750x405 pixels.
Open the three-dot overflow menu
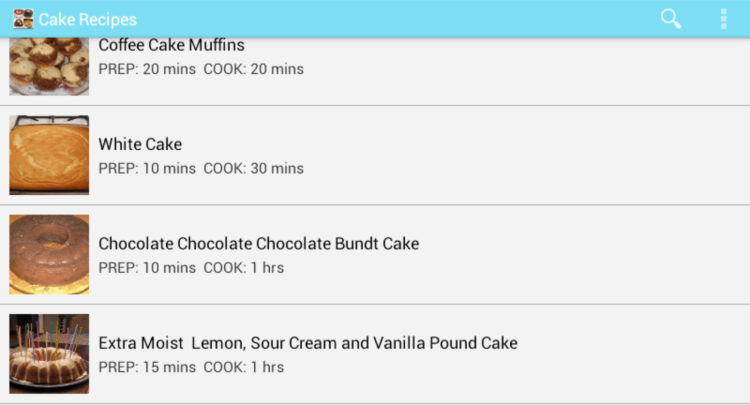(x=723, y=19)
